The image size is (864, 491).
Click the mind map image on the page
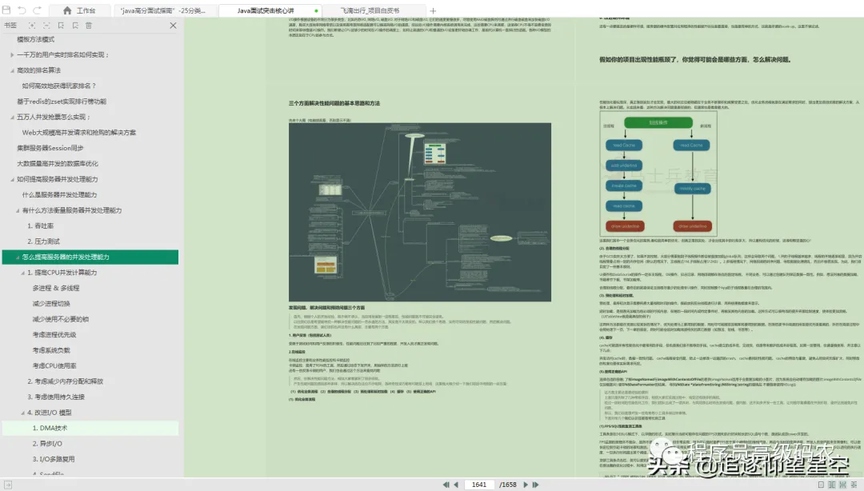coord(419,212)
